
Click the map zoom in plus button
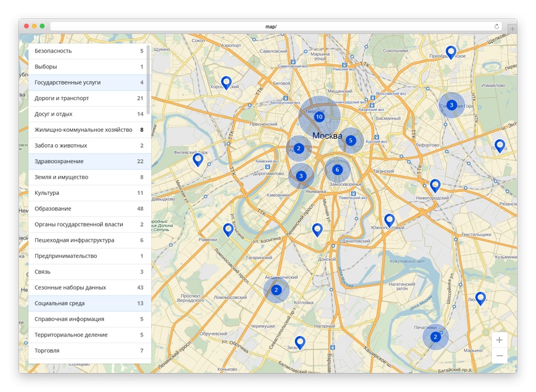point(500,340)
